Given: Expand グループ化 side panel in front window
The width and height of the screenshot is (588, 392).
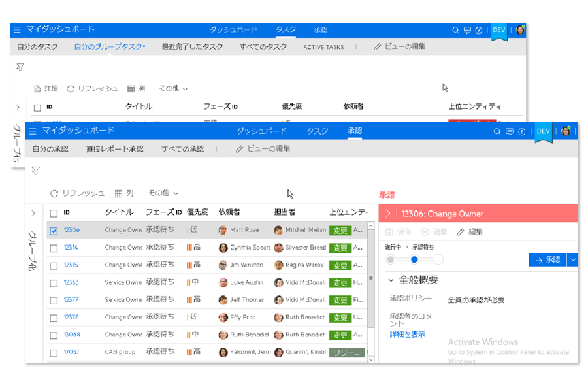Looking at the screenshot, I should [33, 214].
